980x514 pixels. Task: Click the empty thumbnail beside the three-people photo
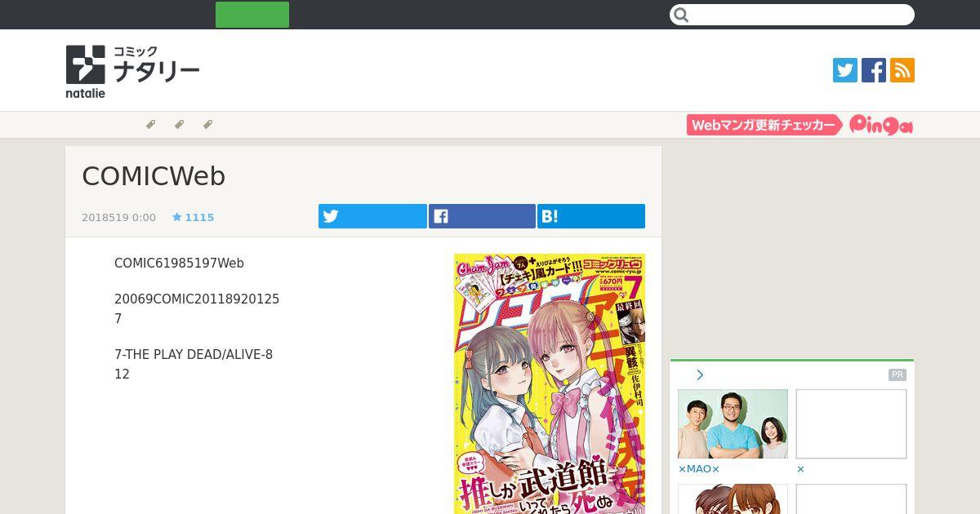pyautogui.click(x=851, y=423)
